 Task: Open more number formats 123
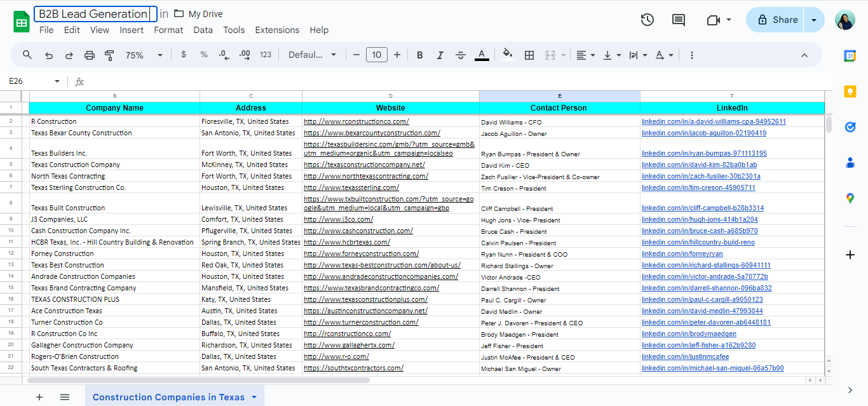click(266, 55)
